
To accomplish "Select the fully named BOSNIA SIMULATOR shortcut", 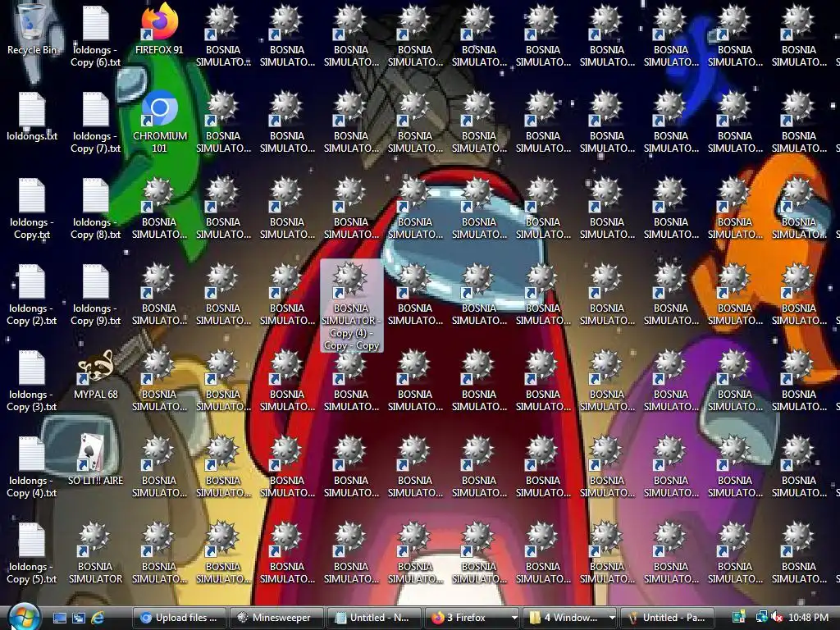I will coord(95,553).
